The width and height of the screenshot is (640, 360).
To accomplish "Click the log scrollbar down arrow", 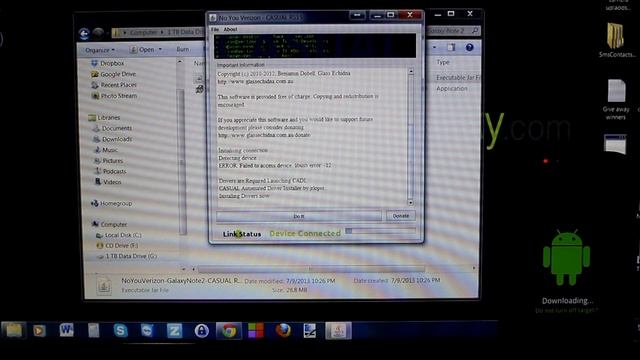I will tap(411, 202).
